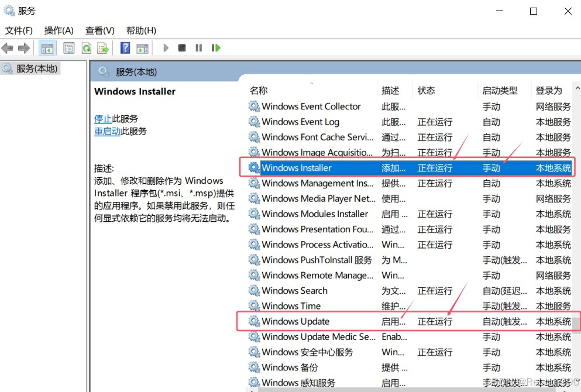Screen dimensions: 581x392
Task: Click the Restart Service icon
Action: point(216,48)
